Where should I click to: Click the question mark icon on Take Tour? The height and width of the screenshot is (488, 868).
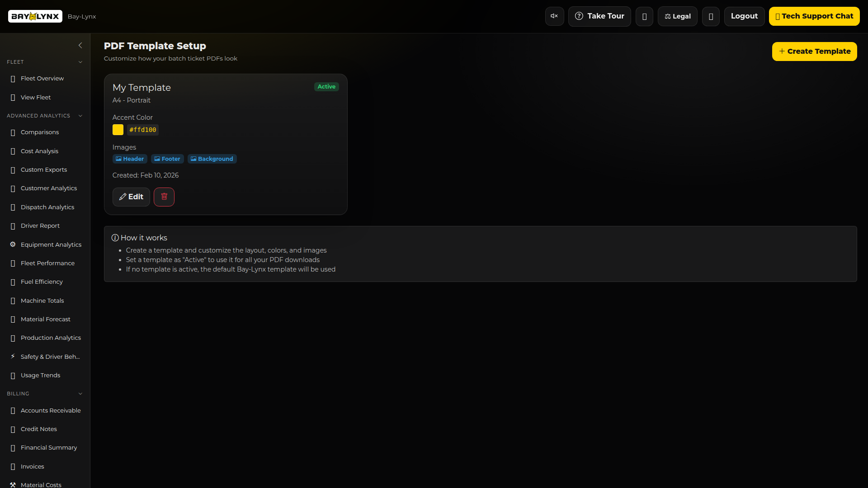[x=579, y=16]
